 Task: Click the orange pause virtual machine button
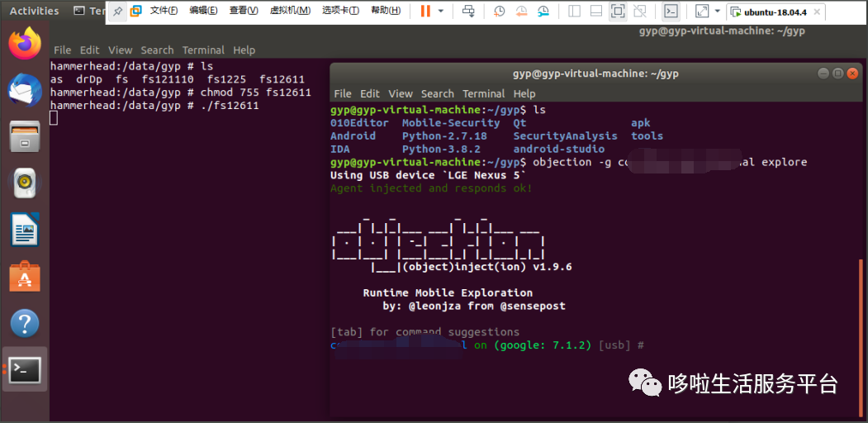[425, 11]
